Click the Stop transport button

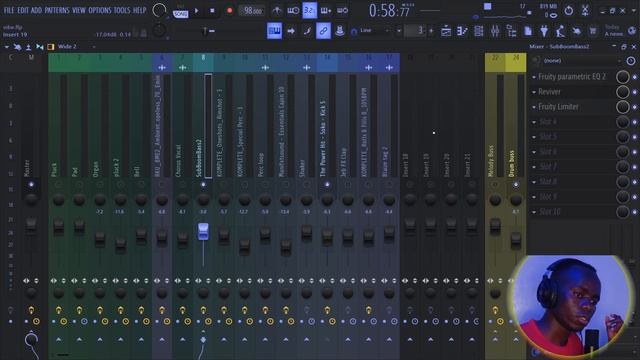pos(212,11)
